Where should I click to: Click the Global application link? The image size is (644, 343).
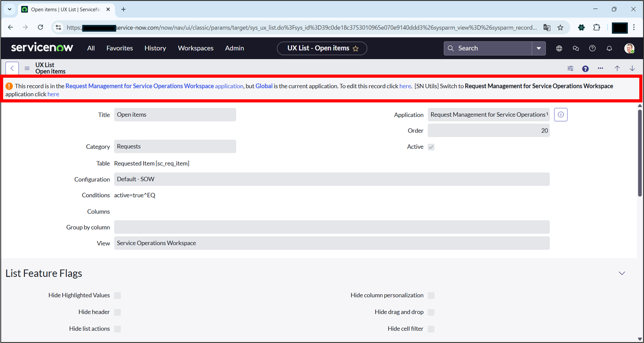coord(264,86)
